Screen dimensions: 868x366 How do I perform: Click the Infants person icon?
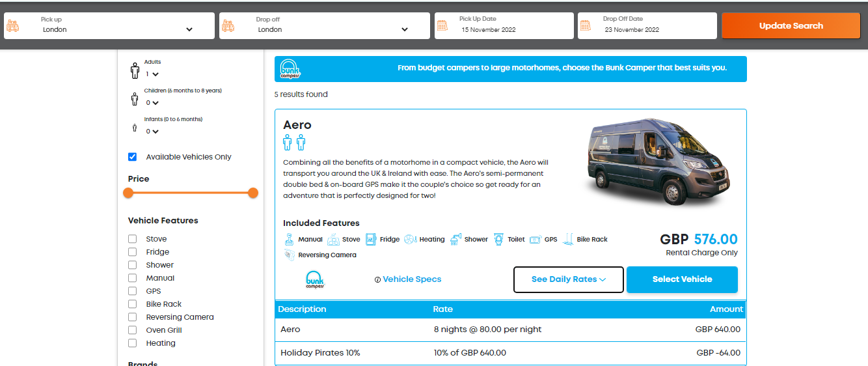[135, 127]
